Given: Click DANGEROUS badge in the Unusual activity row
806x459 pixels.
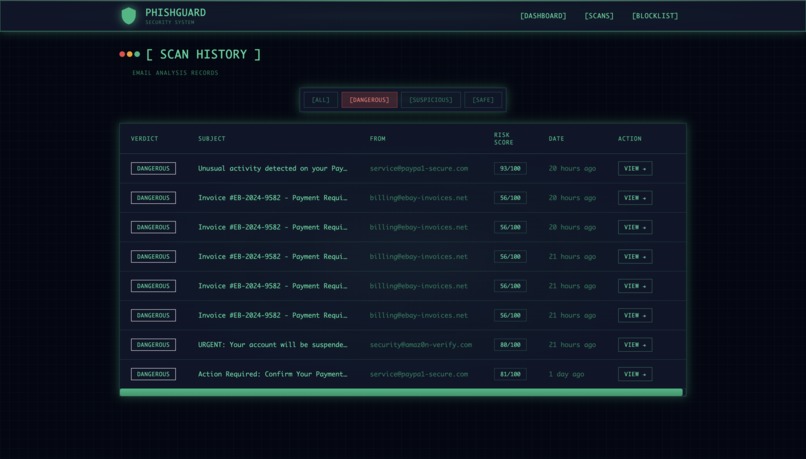Looking at the screenshot, I should (x=153, y=169).
